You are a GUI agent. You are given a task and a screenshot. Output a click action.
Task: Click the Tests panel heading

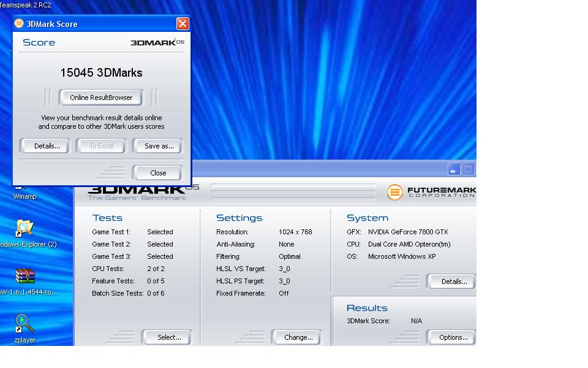(x=107, y=218)
